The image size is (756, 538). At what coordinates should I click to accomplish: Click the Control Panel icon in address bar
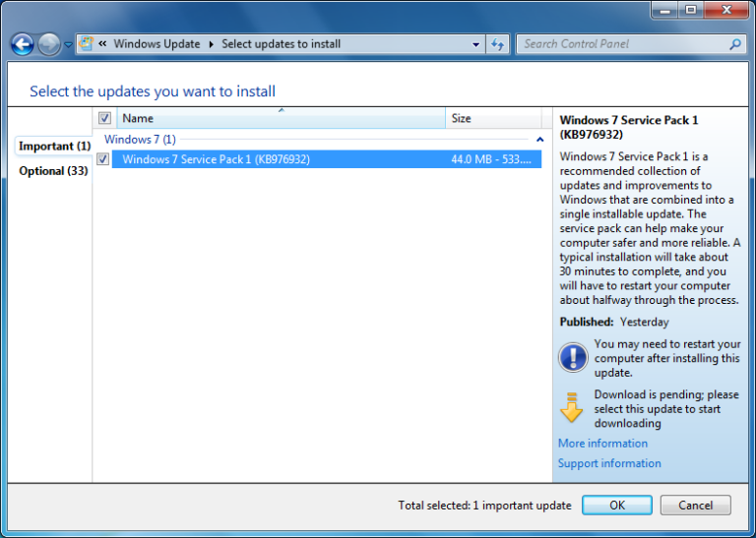(x=87, y=44)
